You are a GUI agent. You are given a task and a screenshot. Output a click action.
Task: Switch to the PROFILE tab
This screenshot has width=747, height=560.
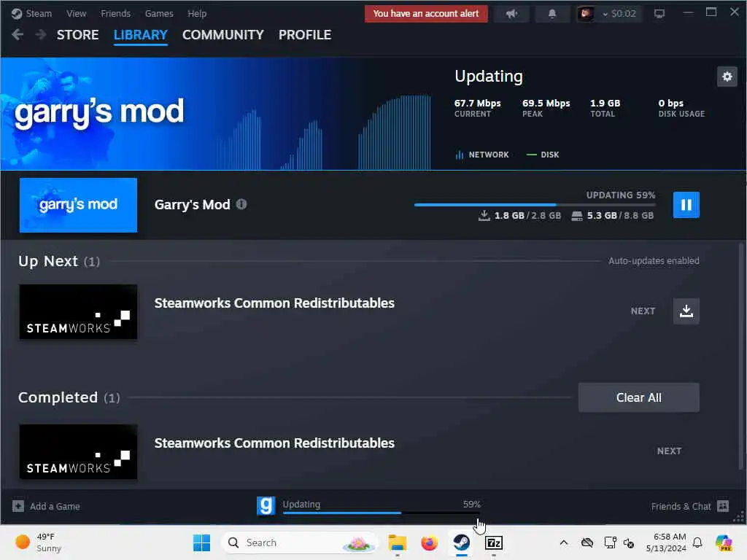point(305,35)
